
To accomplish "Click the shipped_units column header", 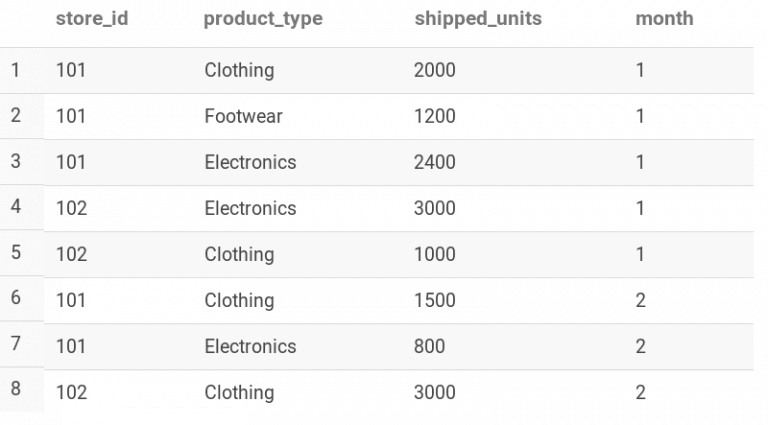I will 478,19.
